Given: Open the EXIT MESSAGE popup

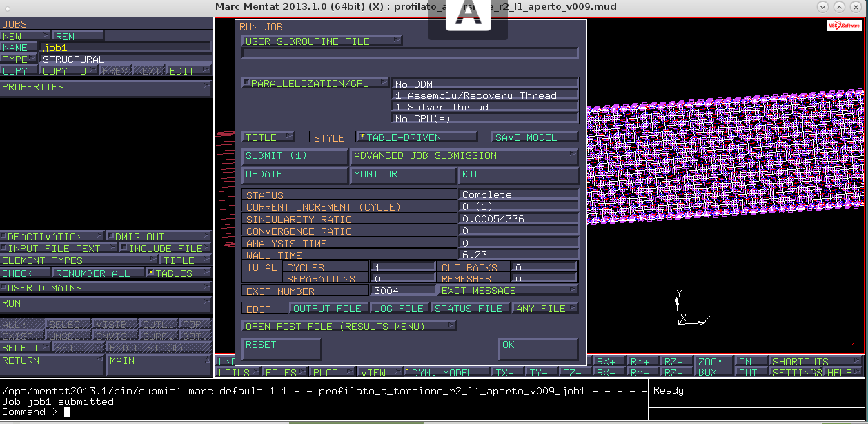Looking at the screenshot, I should coord(509,291).
